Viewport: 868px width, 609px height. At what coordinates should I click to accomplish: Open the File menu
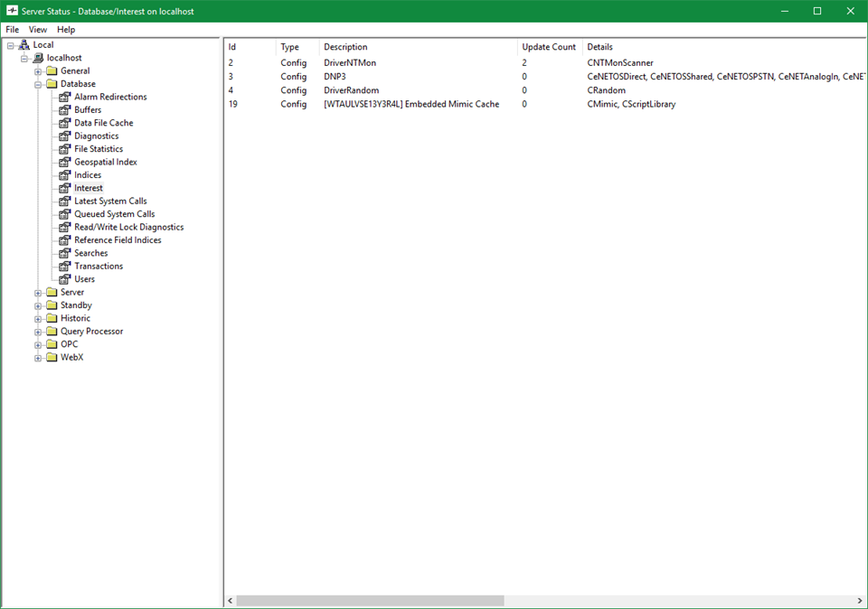pyautogui.click(x=13, y=30)
